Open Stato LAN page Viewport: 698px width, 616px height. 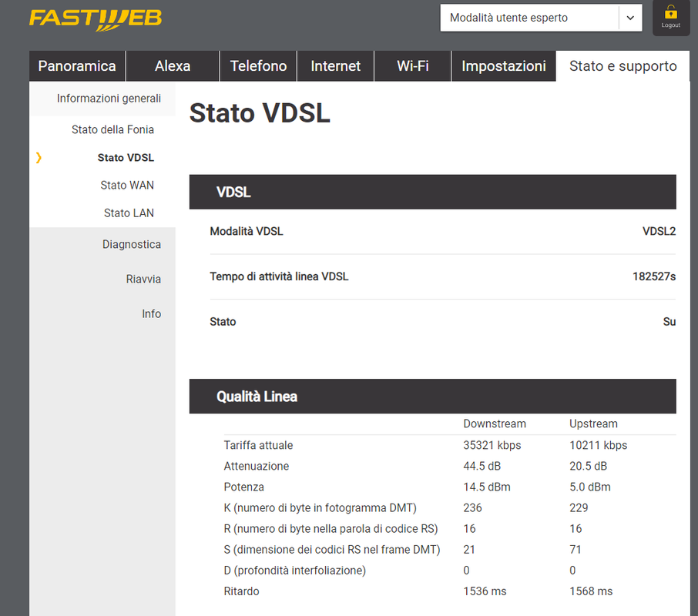129,213
